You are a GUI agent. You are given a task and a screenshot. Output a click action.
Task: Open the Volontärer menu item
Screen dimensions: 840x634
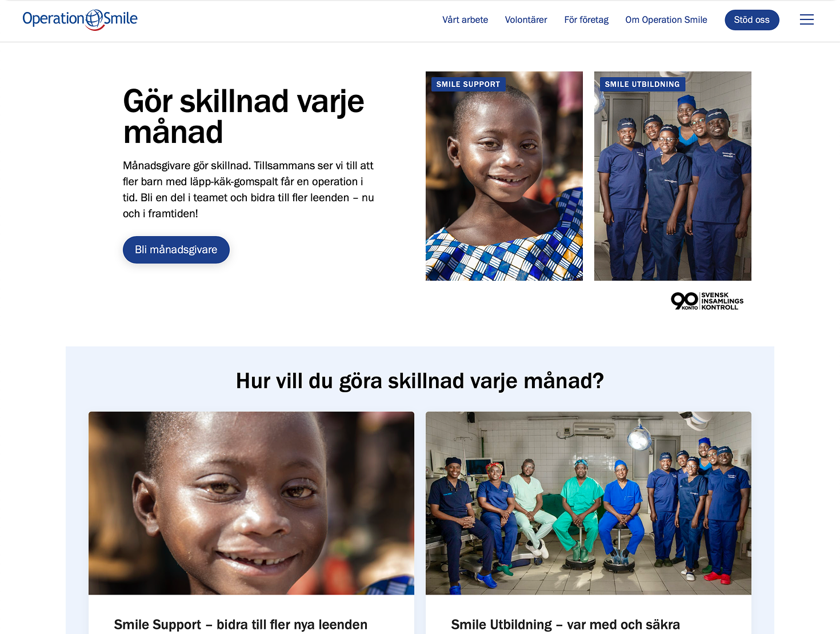[526, 19]
